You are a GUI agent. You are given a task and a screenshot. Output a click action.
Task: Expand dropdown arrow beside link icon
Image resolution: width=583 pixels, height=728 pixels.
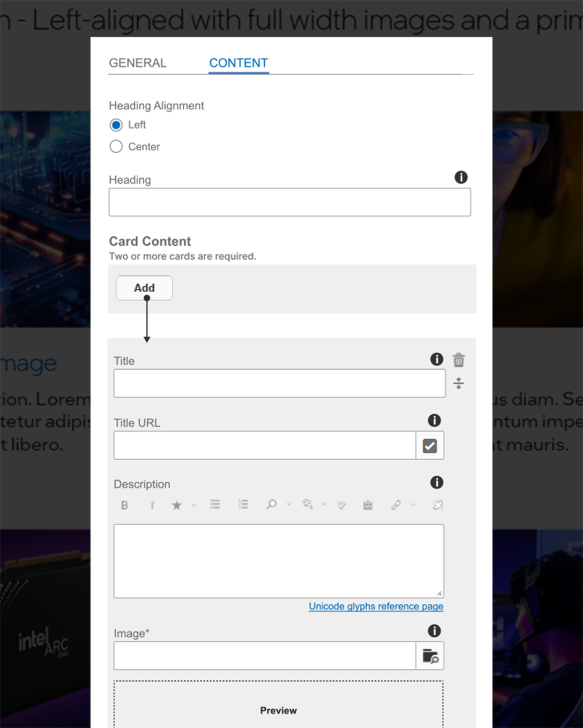(413, 505)
